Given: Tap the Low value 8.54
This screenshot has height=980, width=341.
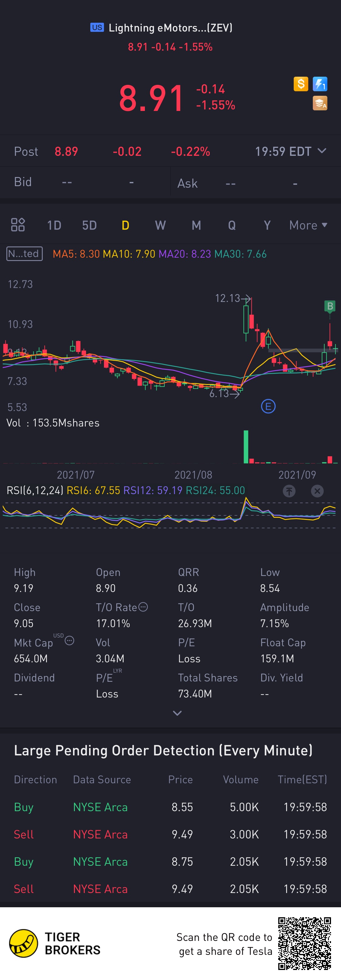Looking at the screenshot, I should (270, 588).
